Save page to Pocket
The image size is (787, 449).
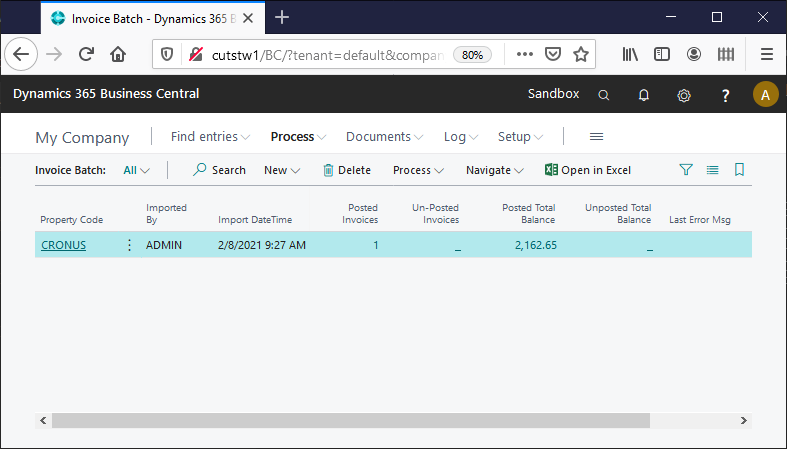(x=553, y=54)
